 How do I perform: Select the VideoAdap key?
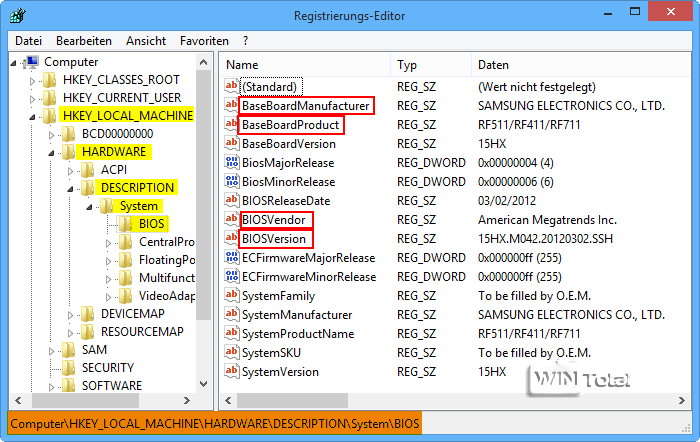coord(167,296)
